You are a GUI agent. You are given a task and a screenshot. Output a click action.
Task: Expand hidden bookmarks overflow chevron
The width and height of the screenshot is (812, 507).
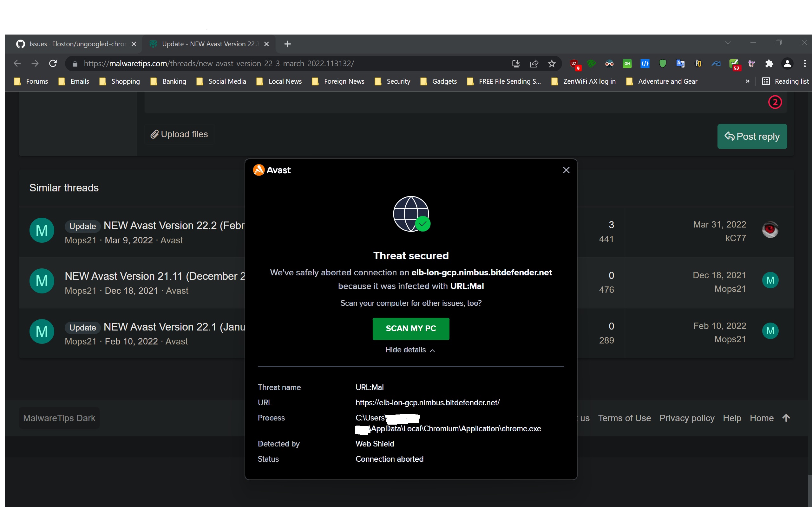point(747,81)
